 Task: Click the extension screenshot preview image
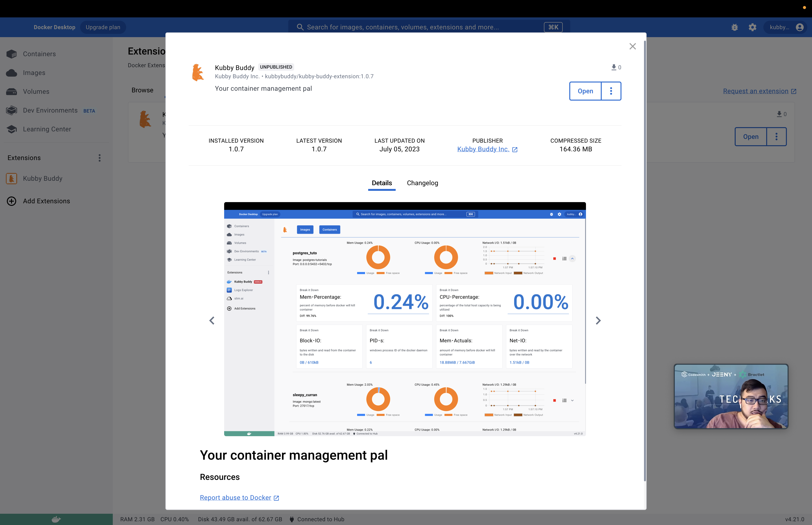405,319
